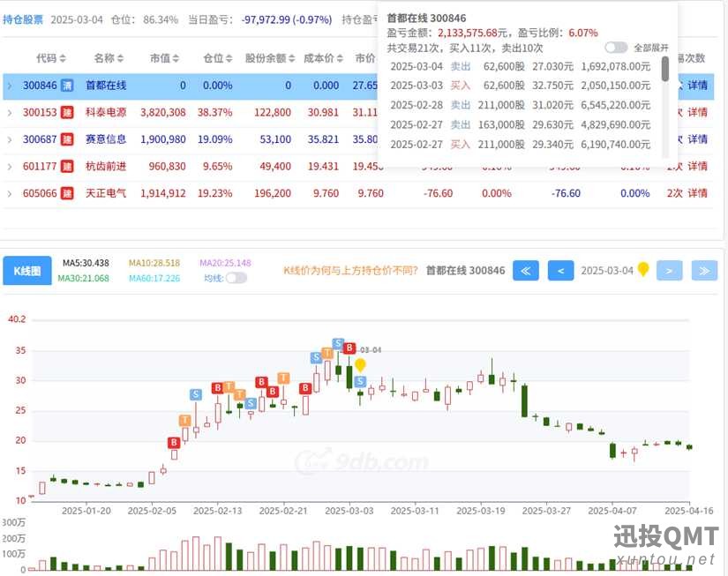The height and width of the screenshot is (576, 728).
Task: Sort holdings by 成本价 column arrows
Action: coord(340,58)
